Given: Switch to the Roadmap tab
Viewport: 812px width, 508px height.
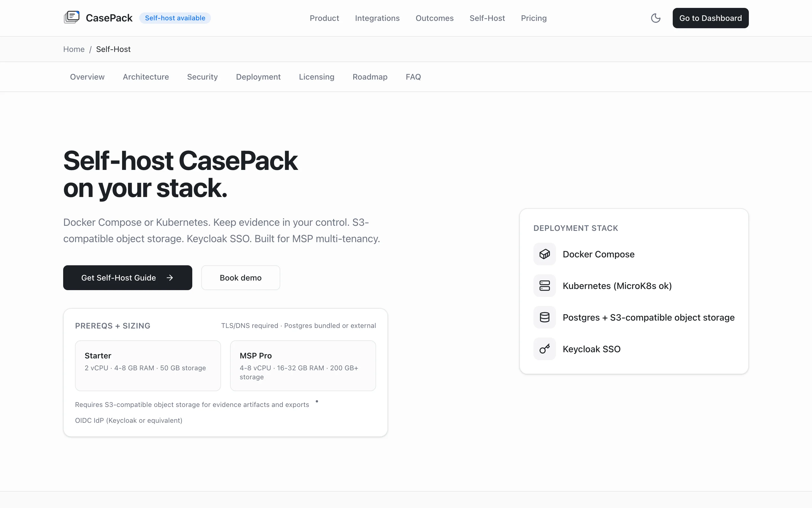Looking at the screenshot, I should click(370, 76).
